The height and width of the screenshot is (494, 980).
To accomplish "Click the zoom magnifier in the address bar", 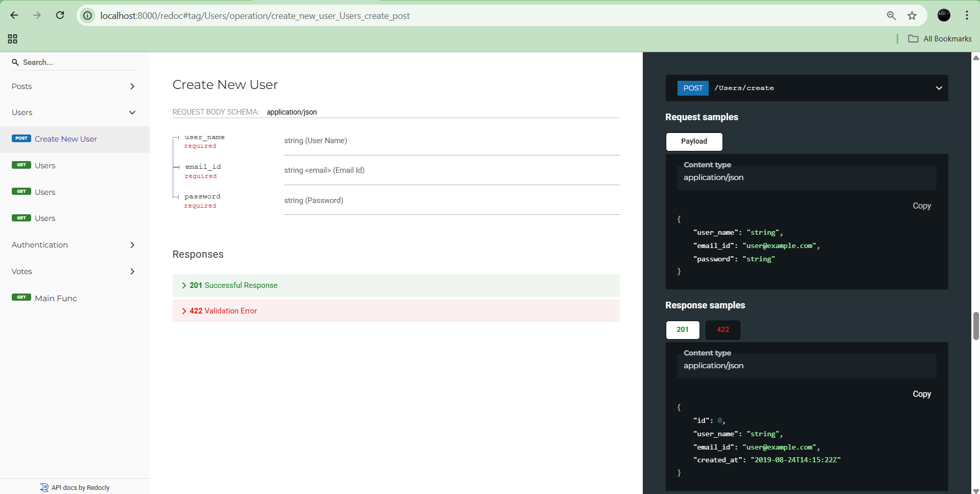I will coord(891,15).
